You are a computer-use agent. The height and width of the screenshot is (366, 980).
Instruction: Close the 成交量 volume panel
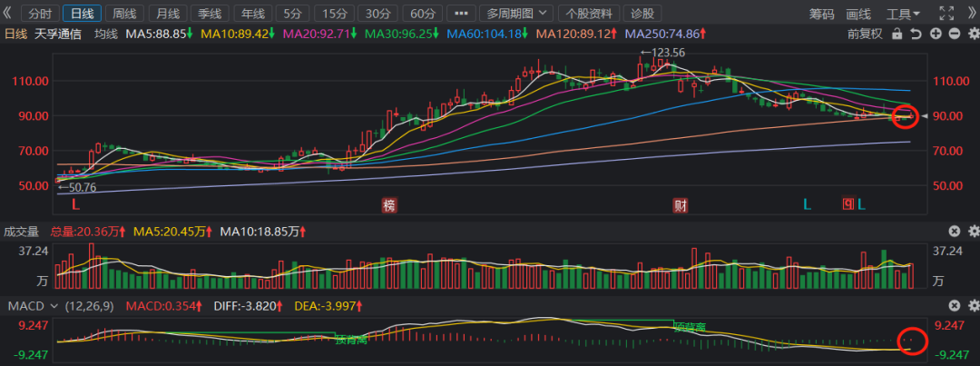(x=954, y=232)
